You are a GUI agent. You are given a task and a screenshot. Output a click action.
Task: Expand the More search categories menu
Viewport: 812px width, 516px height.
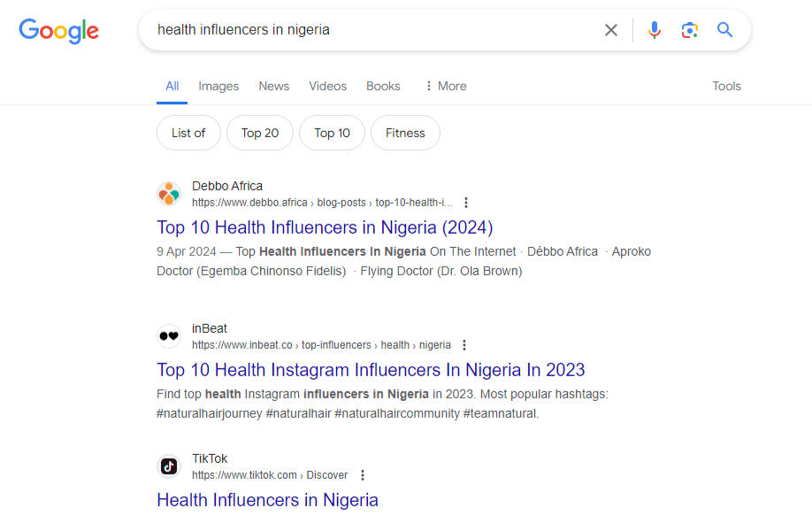coord(445,86)
